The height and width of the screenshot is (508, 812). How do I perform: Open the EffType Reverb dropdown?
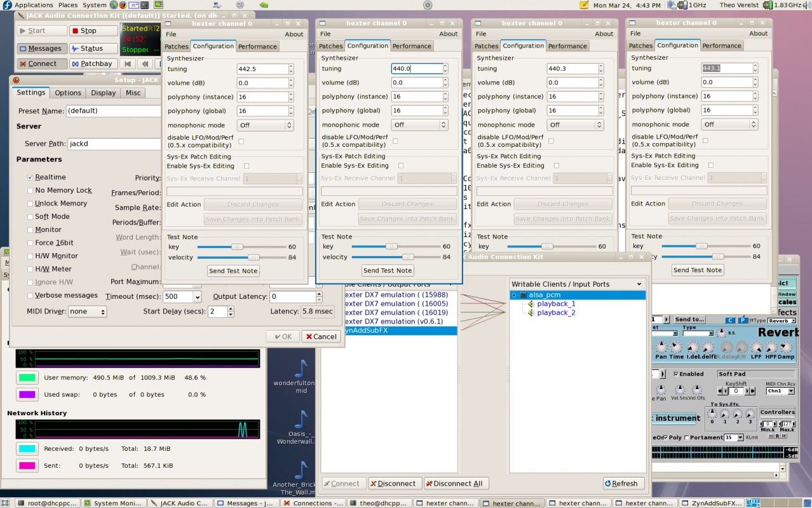click(x=782, y=321)
